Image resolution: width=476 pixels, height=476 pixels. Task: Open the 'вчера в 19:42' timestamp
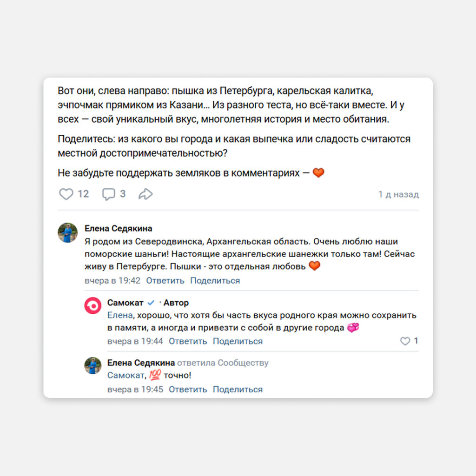112,280
